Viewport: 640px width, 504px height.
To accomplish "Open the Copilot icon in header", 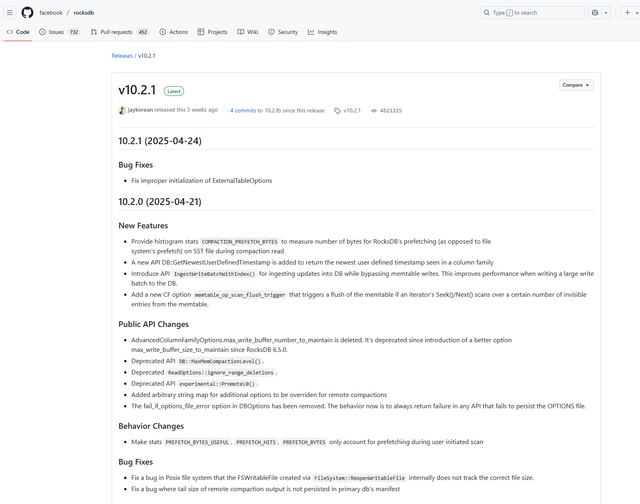I will click(594, 13).
